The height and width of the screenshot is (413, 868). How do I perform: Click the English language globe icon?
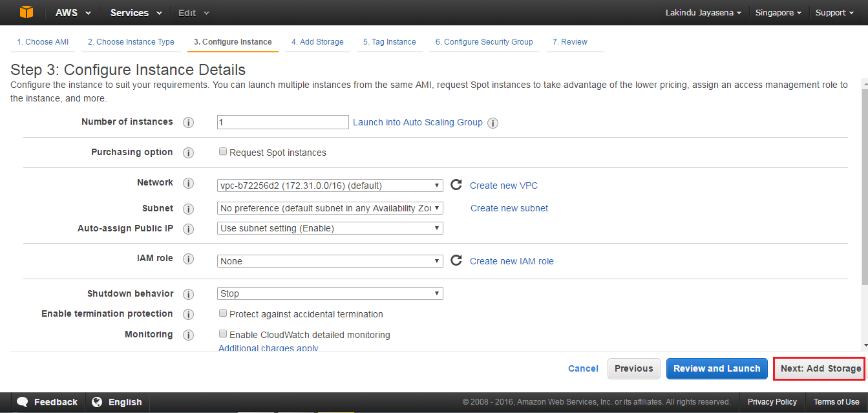tap(97, 402)
